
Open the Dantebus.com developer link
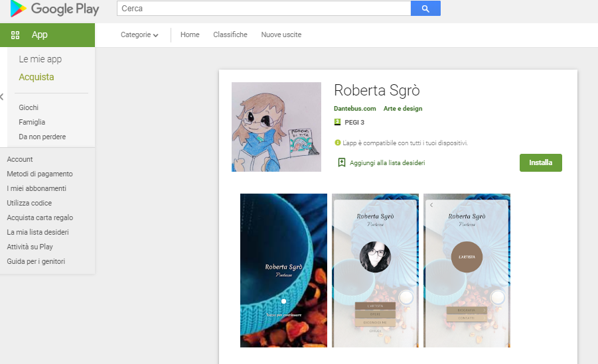tap(355, 109)
